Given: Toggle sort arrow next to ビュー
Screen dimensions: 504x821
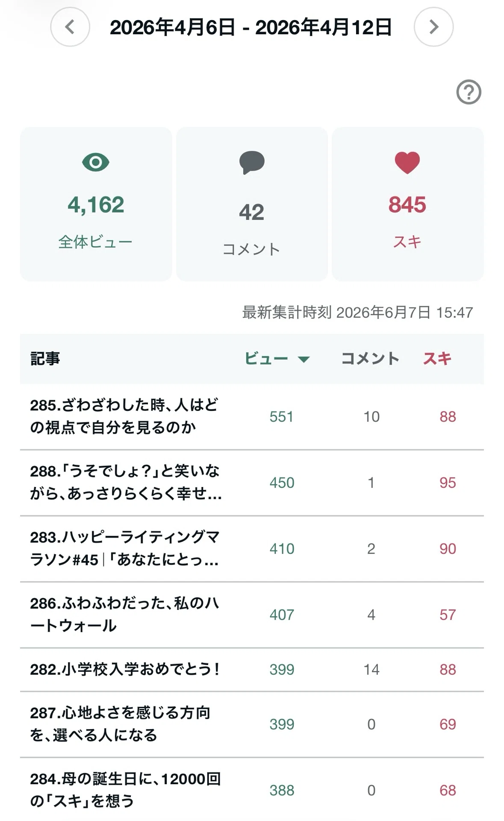Looking at the screenshot, I should [x=304, y=359].
